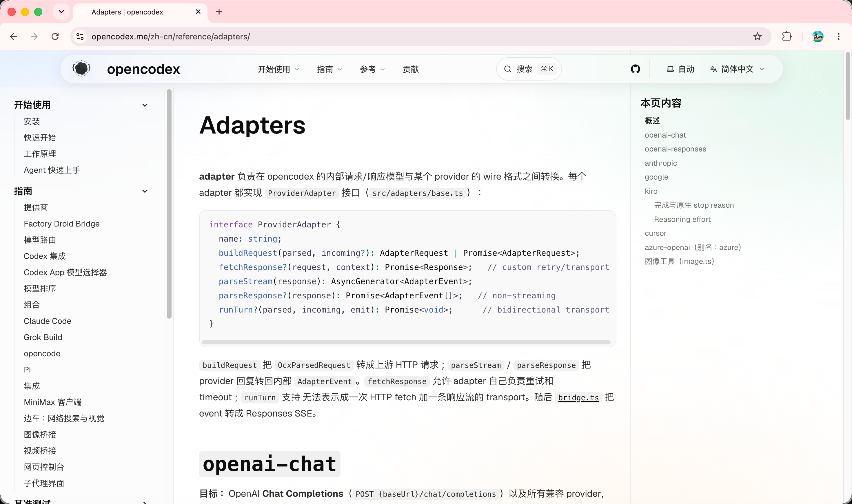Jump to 完成与原生 stop reason section
This screenshot has height=504, width=852.
(694, 205)
